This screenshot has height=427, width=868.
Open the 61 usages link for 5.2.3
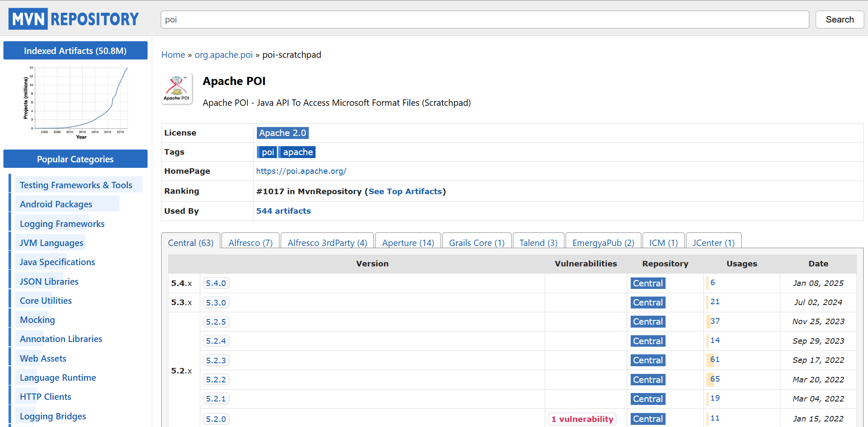[715, 359]
